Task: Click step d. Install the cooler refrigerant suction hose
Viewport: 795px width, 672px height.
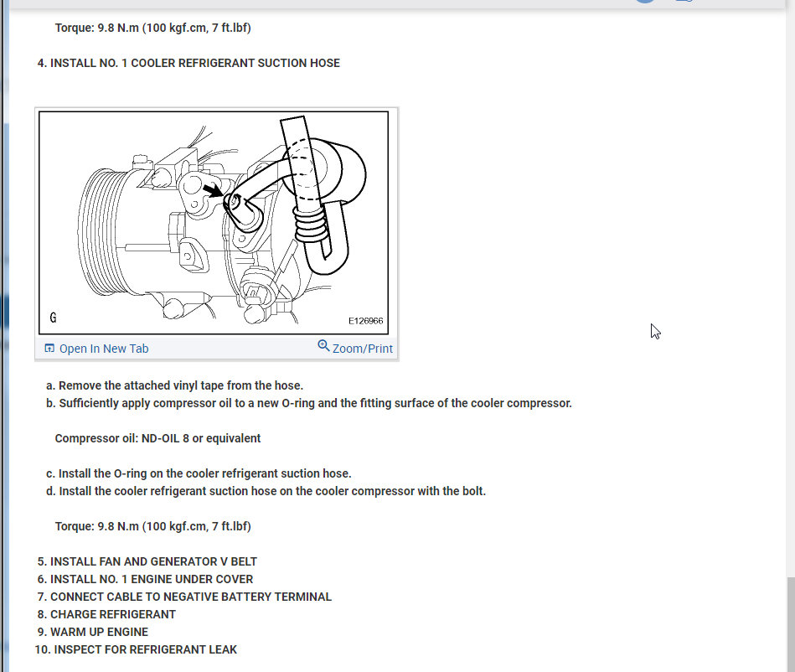Action: point(266,491)
